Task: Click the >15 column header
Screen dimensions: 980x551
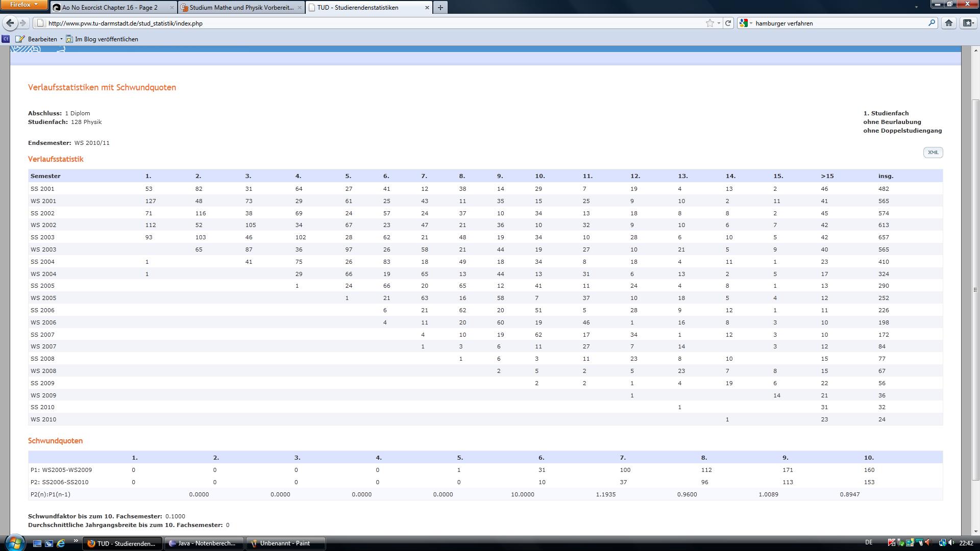Action: coord(827,176)
